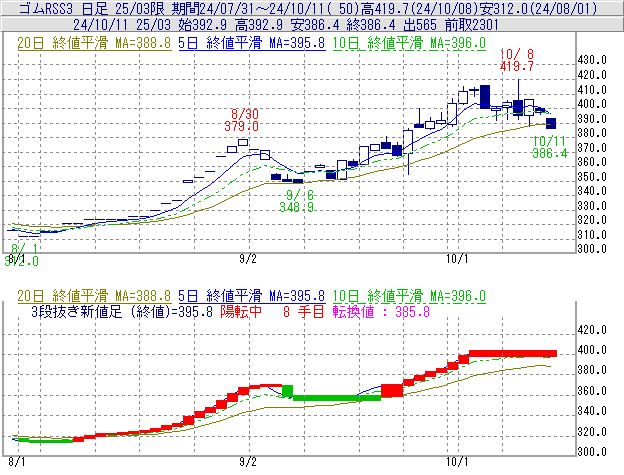Click the 430.0 price axis label in top chart
The image size is (624, 475).
[x=592, y=60]
